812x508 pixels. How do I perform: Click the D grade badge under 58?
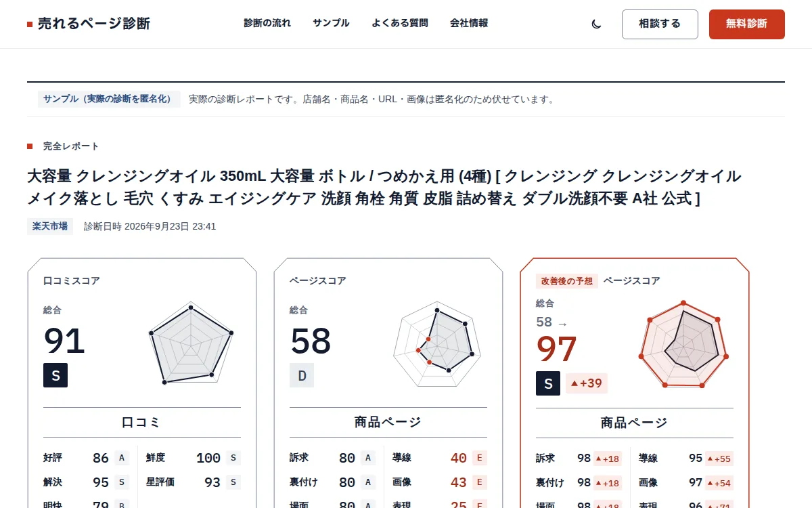click(x=302, y=375)
